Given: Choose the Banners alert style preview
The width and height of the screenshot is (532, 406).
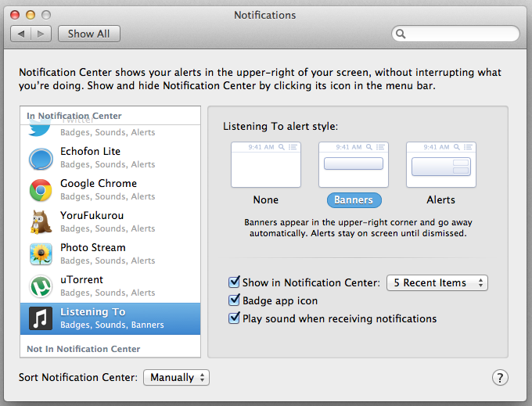Looking at the screenshot, I should click(354, 165).
